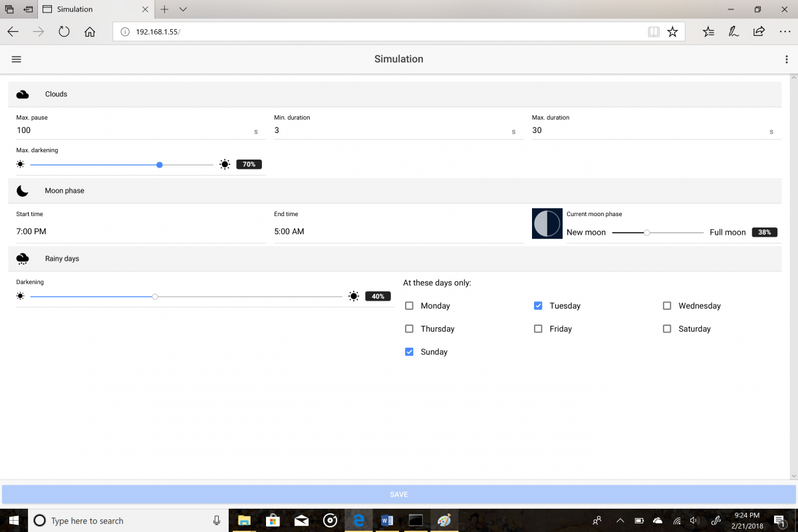Open Mail app from taskbar
798x532 pixels.
301,521
